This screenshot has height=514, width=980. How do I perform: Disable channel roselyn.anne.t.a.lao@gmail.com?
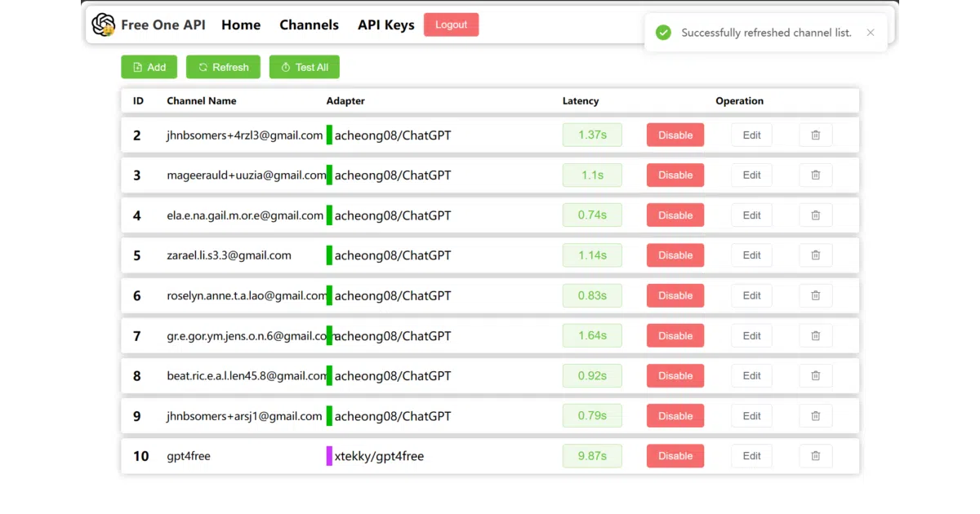pyautogui.click(x=675, y=295)
